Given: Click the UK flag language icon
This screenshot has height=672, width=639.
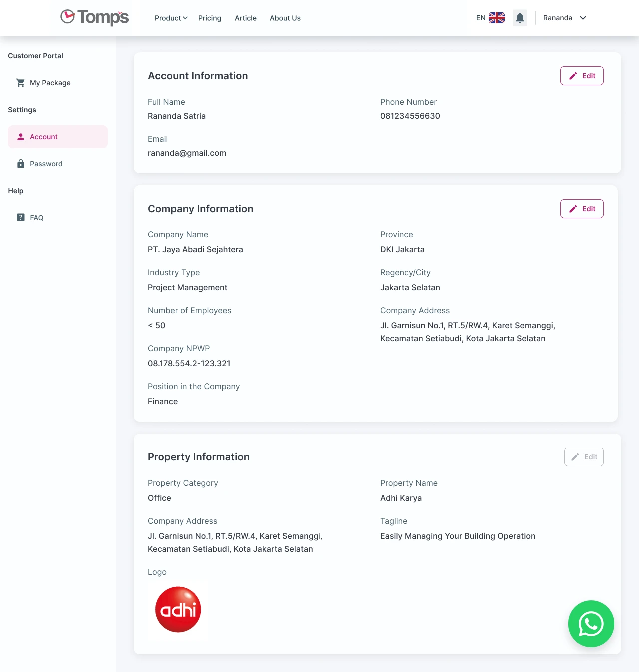Looking at the screenshot, I should [496, 17].
